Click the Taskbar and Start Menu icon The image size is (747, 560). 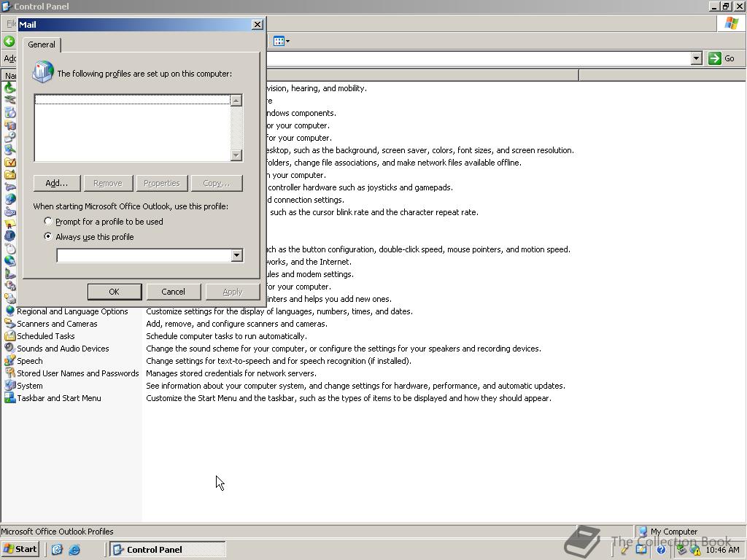point(9,397)
